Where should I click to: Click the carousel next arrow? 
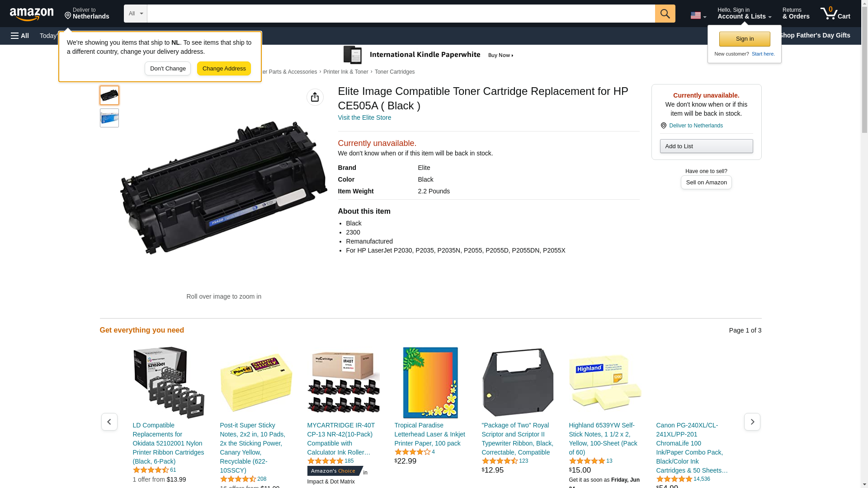(752, 422)
